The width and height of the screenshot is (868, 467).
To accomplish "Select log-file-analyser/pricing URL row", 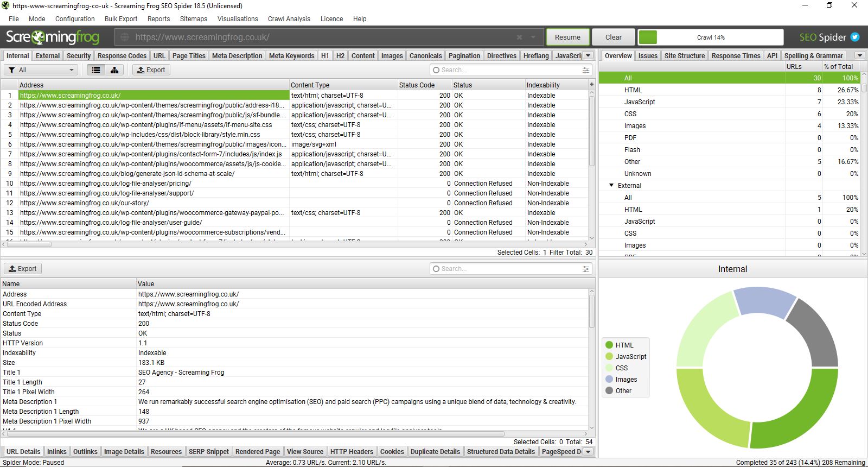I will click(x=295, y=184).
